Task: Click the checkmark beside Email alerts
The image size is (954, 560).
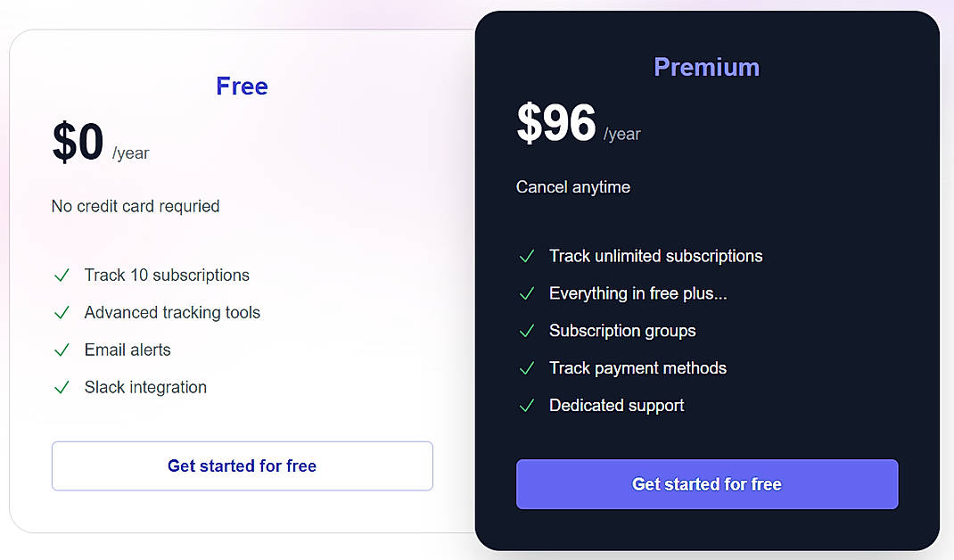Action: point(62,350)
